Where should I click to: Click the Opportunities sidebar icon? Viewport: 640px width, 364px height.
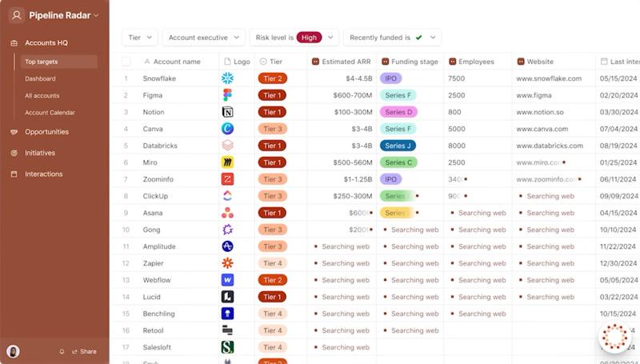[x=14, y=132]
